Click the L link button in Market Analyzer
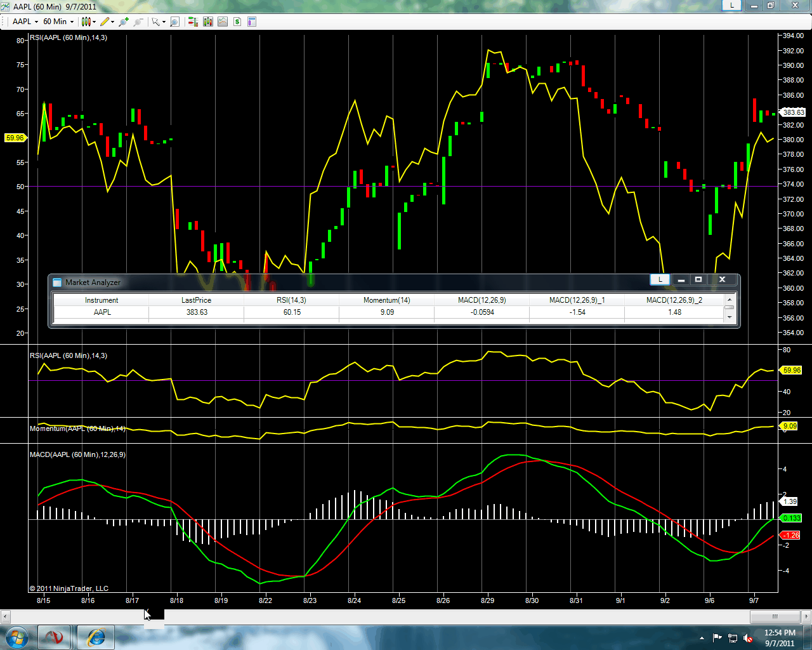The width and height of the screenshot is (812, 650). [x=660, y=279]
